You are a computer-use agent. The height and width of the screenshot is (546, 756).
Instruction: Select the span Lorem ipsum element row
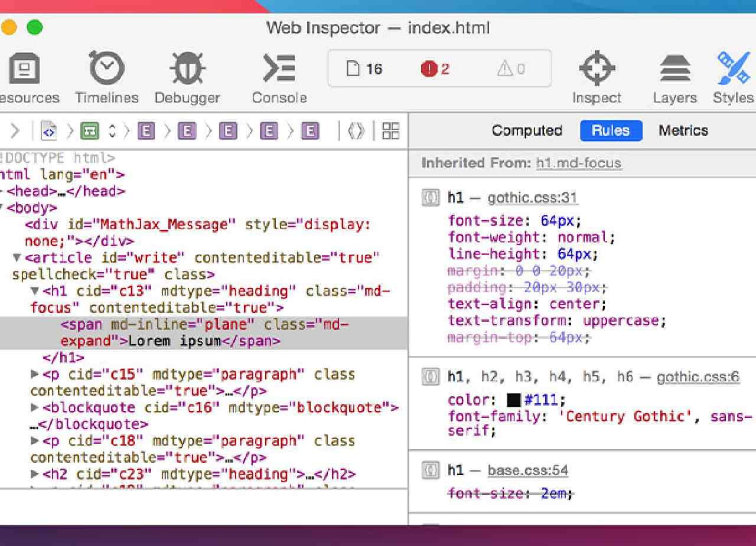pos(204,333)
